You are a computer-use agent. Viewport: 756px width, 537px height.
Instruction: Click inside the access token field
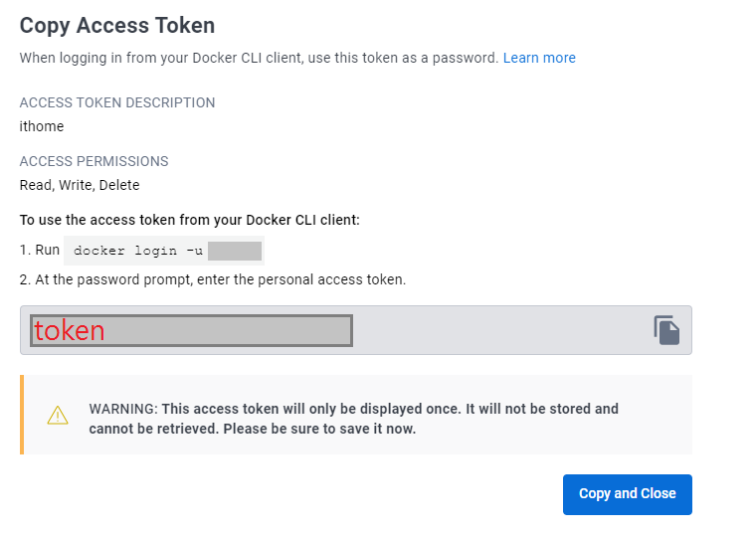pos(497,330)
